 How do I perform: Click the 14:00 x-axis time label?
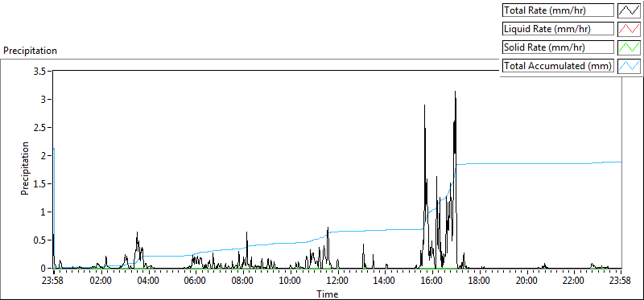coord(385,282)
